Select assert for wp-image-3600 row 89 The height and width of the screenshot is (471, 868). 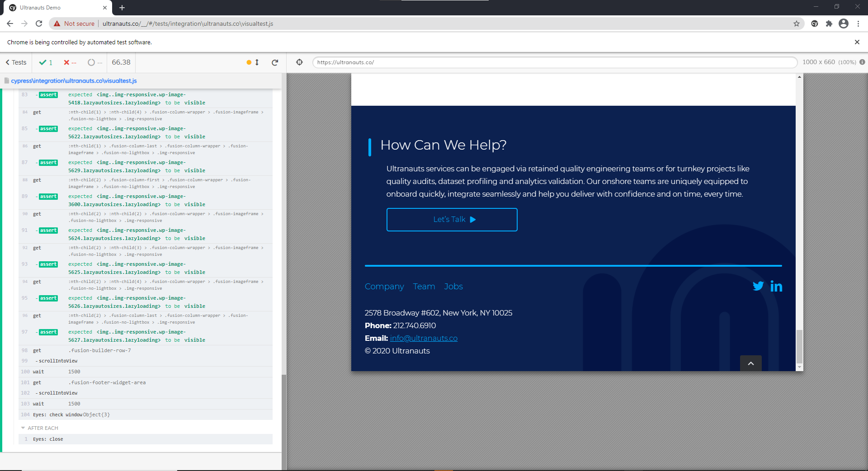pos(146,200)
